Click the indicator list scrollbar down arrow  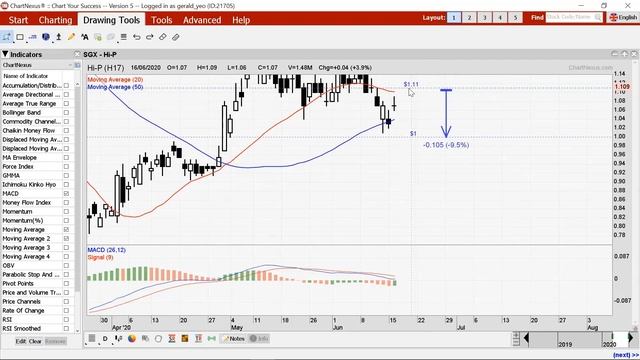coord(78,331)
